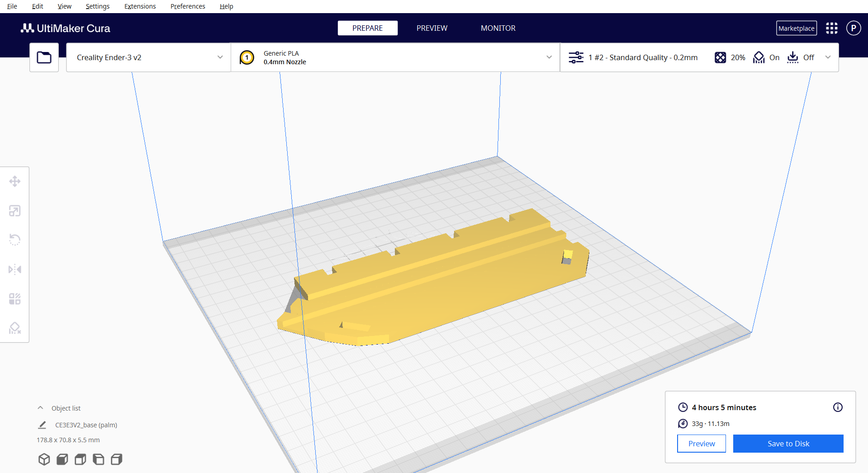Open the Edit menu
Image resolution: width=868 pixels, height=473 pixels.
pos(38,6)
